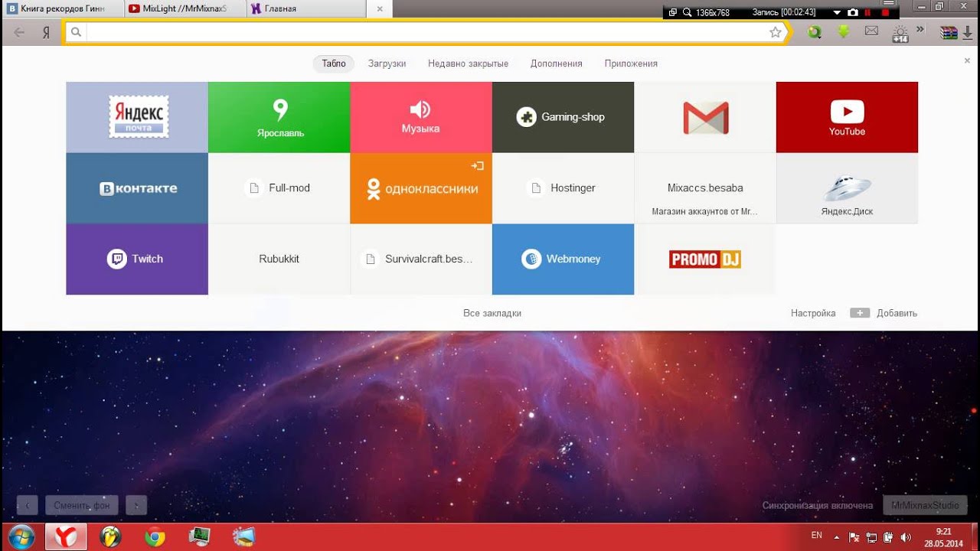The height and width of the screenshot is (551, 980).
Task: Open the Webmoney tile
Action: 563,259
